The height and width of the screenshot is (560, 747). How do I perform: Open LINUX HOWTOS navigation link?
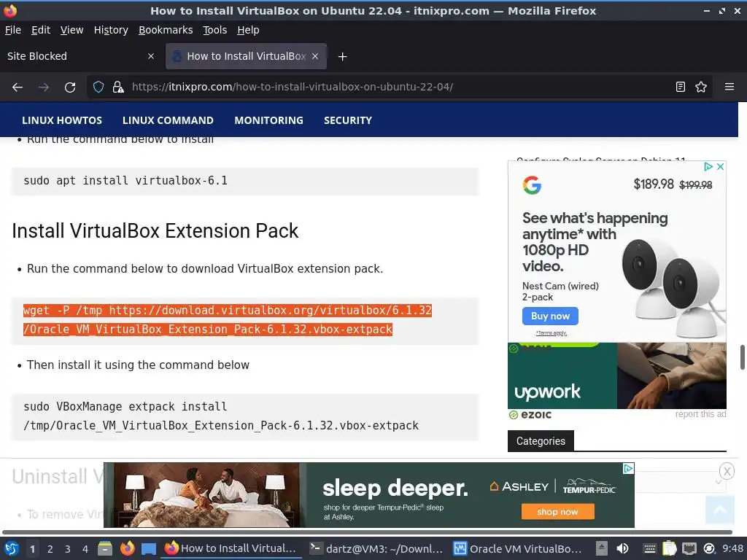click(x=62, y=120)
